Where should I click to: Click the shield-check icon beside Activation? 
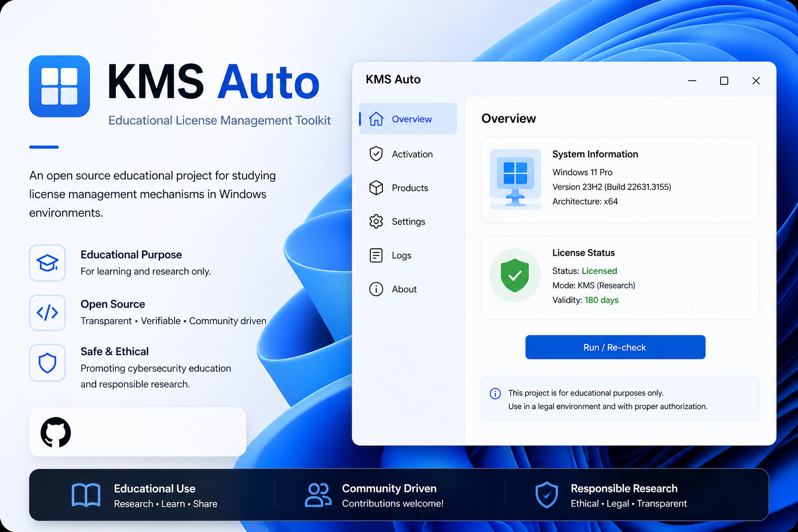click(376, 154)
